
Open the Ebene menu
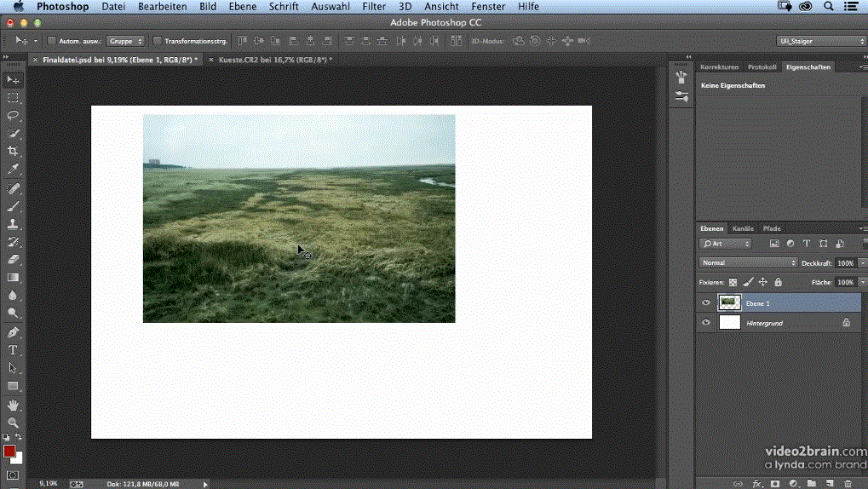(243, 7)
